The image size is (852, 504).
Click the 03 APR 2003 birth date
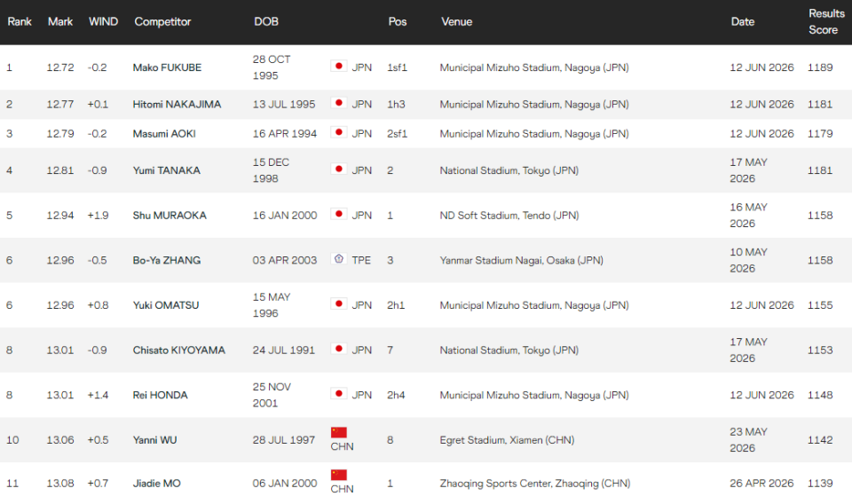click(x=284, y=260)
